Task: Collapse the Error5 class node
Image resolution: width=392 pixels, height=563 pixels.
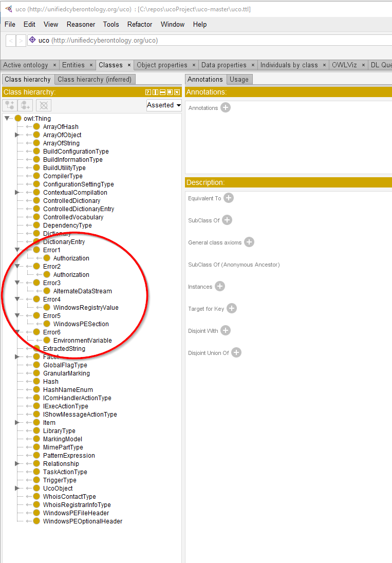Action: click(x=17, y=315)
